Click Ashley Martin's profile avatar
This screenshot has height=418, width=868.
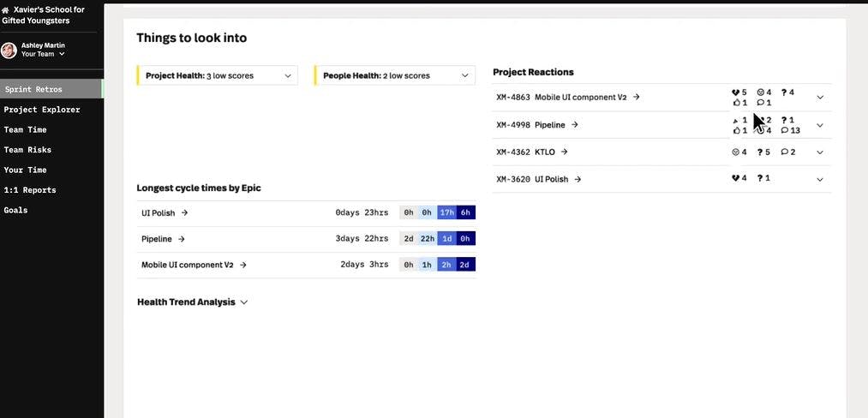pyautogui.click(x=9, y=50)
